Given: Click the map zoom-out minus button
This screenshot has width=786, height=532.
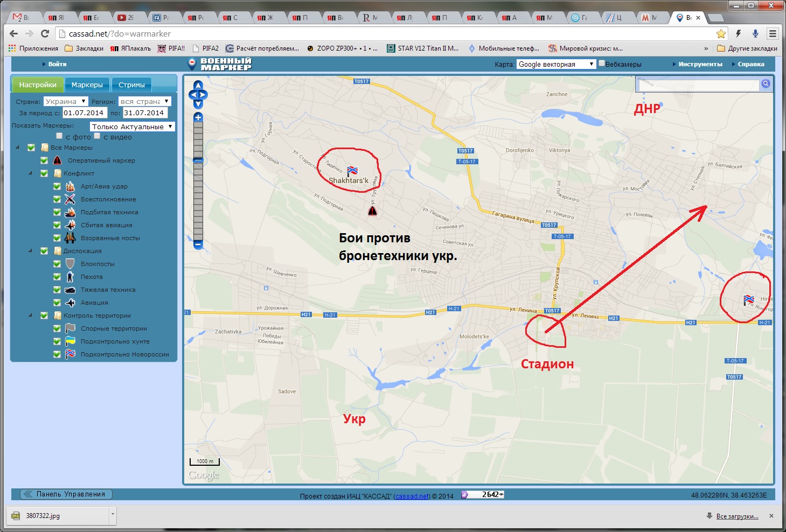Looking at the screenshot, I should tap(198, 244).
